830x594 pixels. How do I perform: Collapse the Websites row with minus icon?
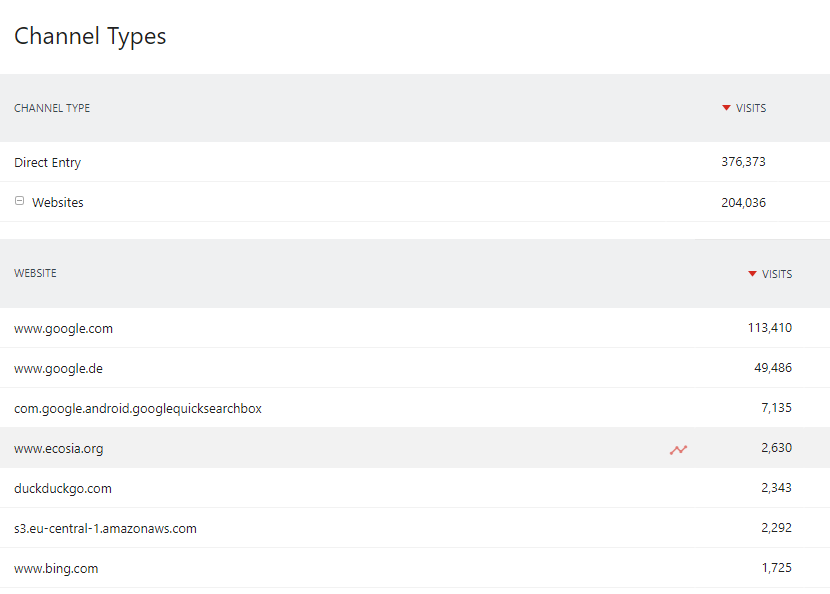pyautogui.click(x=20, y=201)
